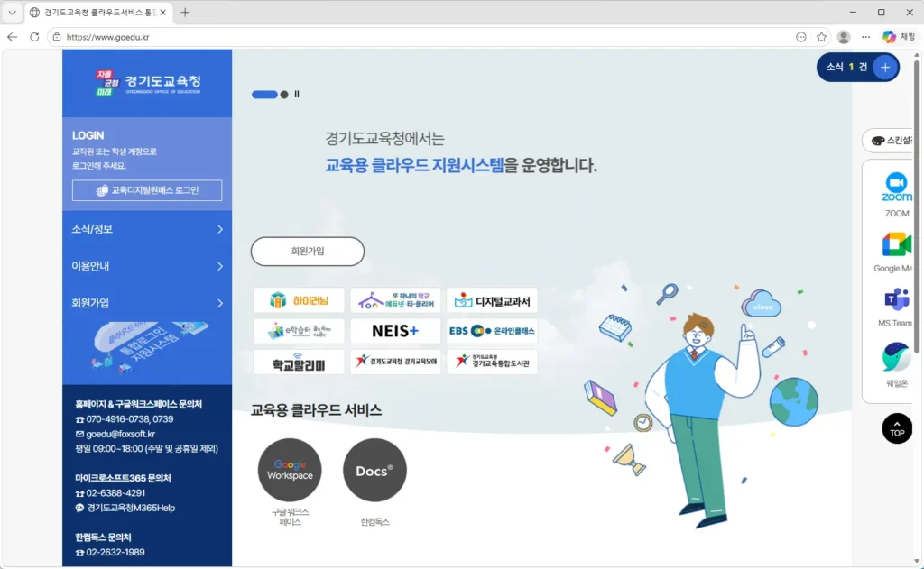Image resolution: width=924 pixels, height=569 pixels.
Task: Click the 경기도교육청 logo
Action: (147, 83)
